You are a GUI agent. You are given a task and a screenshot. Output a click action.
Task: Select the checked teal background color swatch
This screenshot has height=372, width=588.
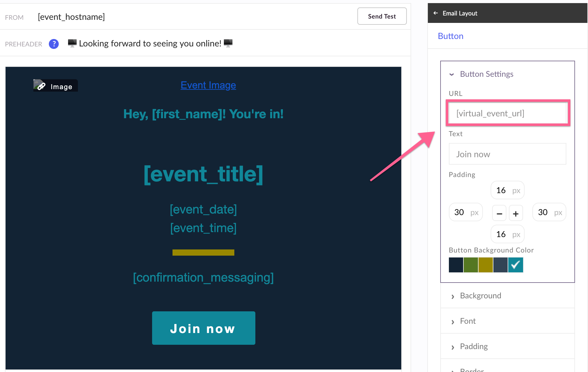point(515,265)
